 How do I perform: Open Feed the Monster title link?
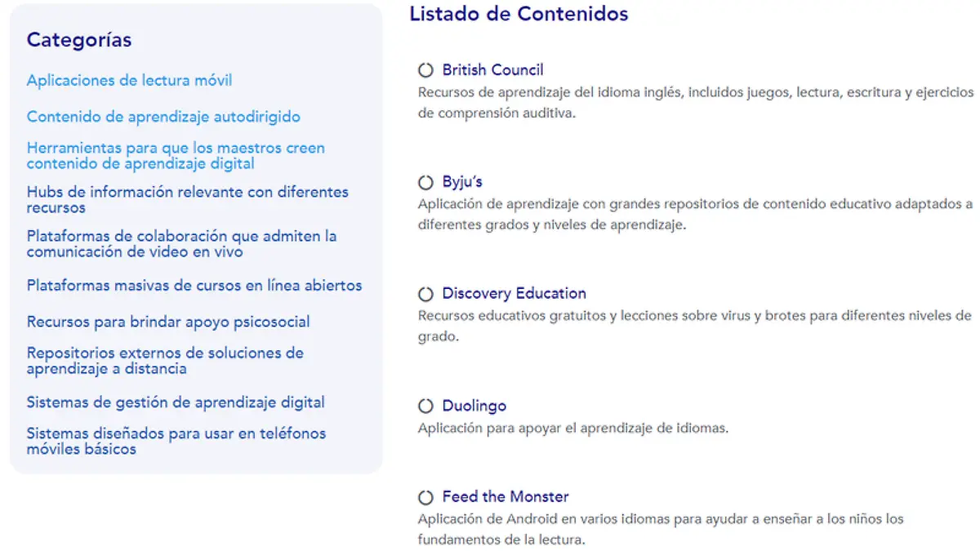tap(505, 496)
